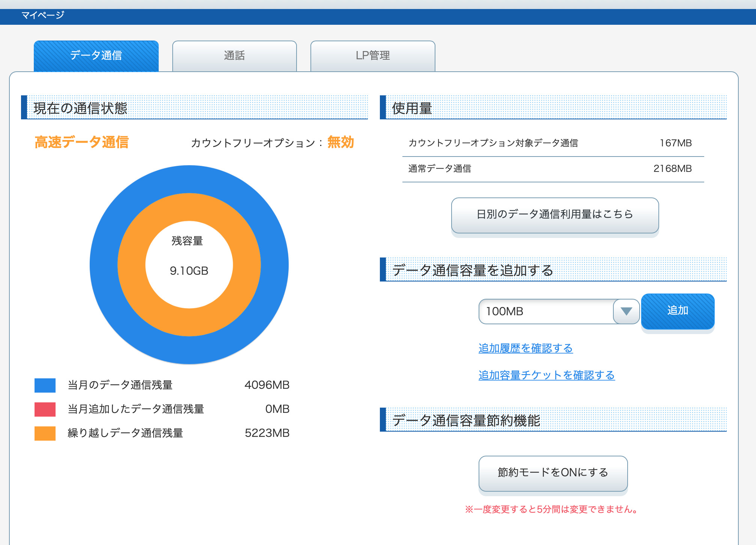Click the blue legend swatch for 当月のデータ通信残量
756x545 pixels.
click(x=45, y=385)
